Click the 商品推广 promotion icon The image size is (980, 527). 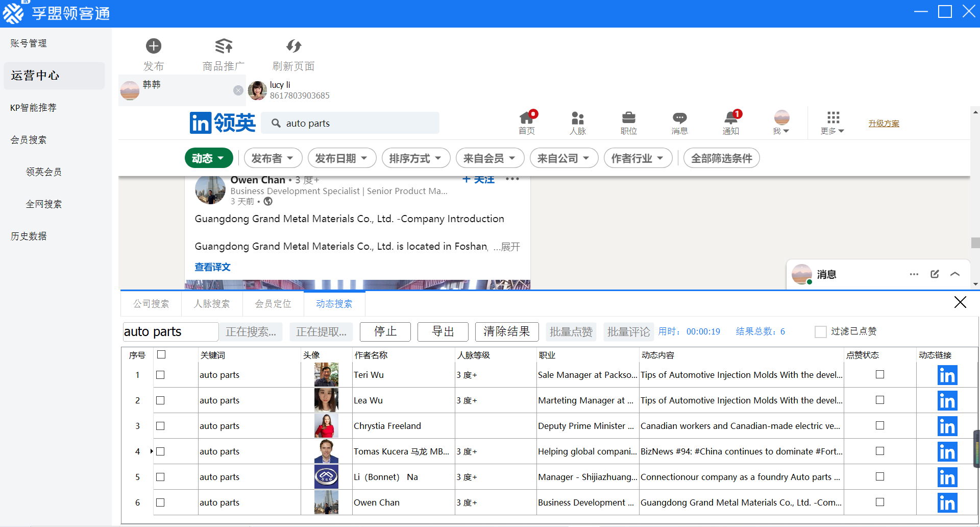point(223,53)
